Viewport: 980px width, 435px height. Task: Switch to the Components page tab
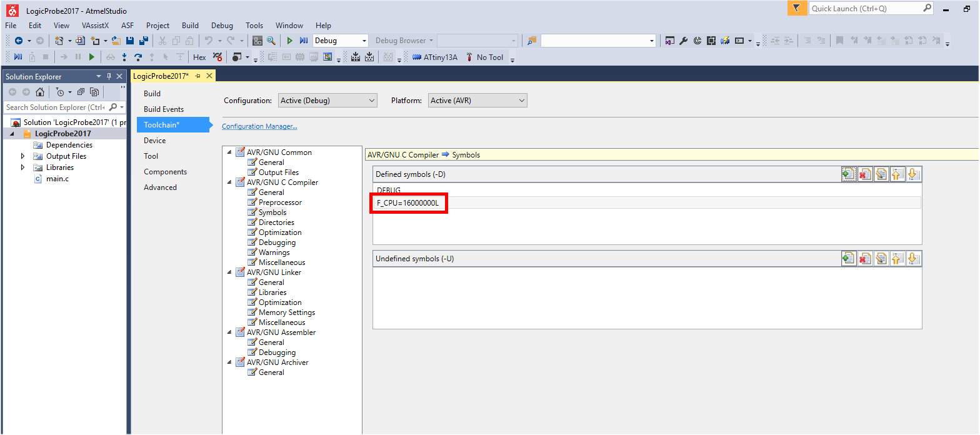(x=165, y=172)
